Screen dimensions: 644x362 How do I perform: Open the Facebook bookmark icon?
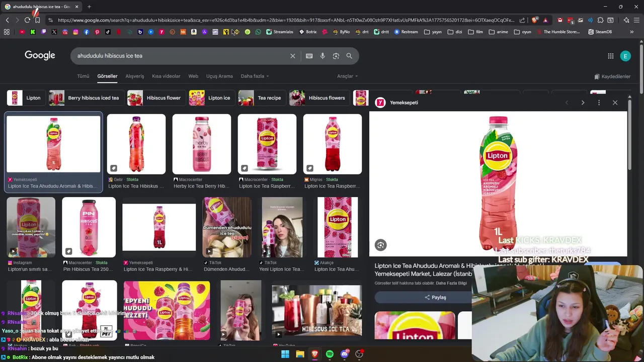(x=87, y=32)
